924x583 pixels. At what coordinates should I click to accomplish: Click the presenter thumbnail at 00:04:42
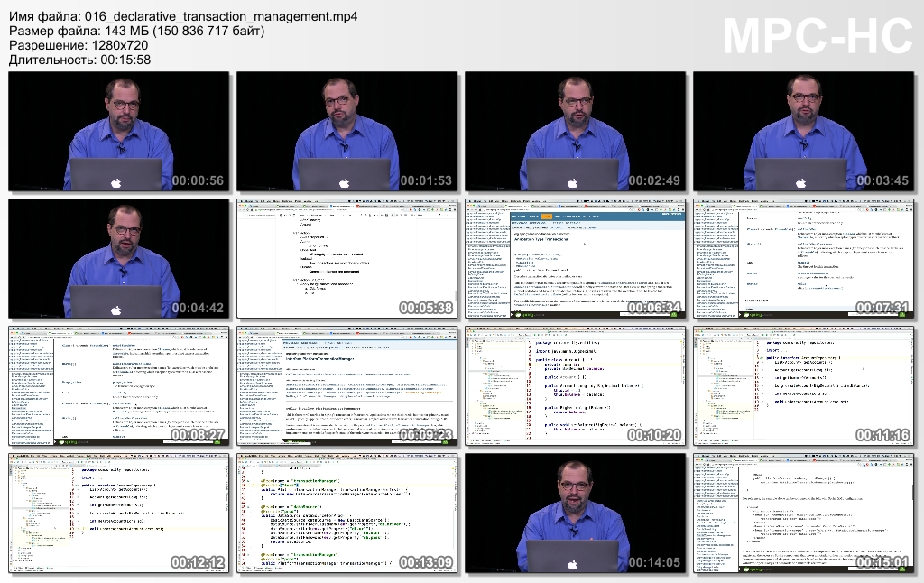pyautogui.click(x=118, y=259)
